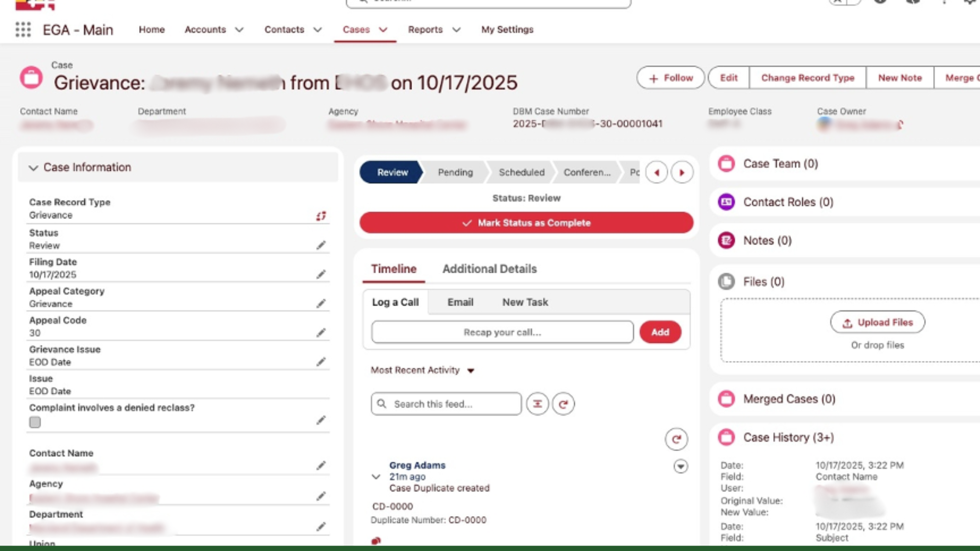Click the Edit button

(x=729, y=78)
